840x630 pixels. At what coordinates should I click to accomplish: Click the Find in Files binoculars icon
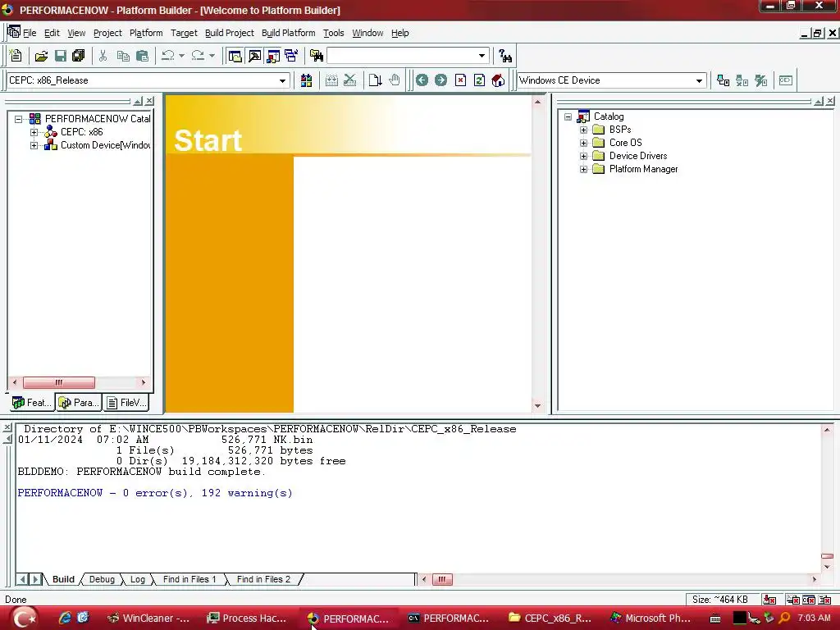[x=317, y=56]
